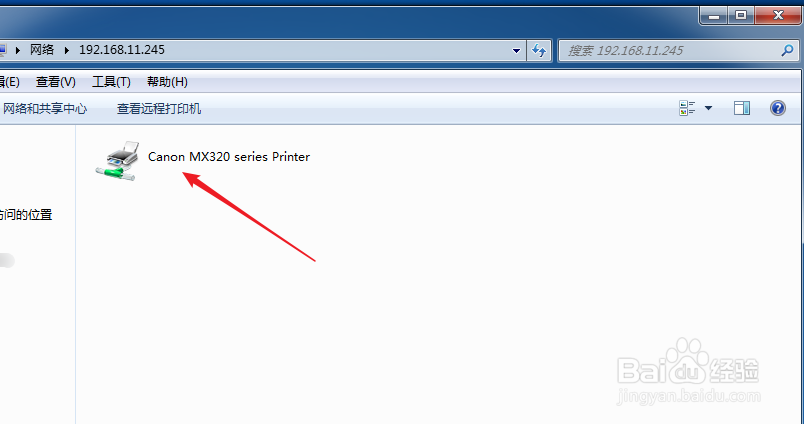Expand the view options dropdown arrow
This screenshot has height=424, width=804.
709,108
